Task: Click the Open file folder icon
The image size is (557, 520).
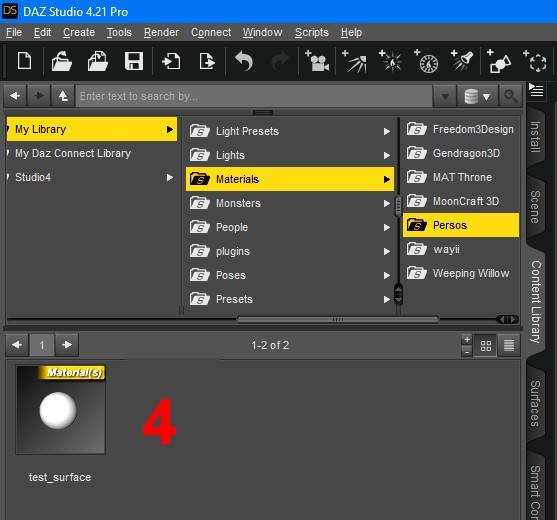Action: click(61, 61)
